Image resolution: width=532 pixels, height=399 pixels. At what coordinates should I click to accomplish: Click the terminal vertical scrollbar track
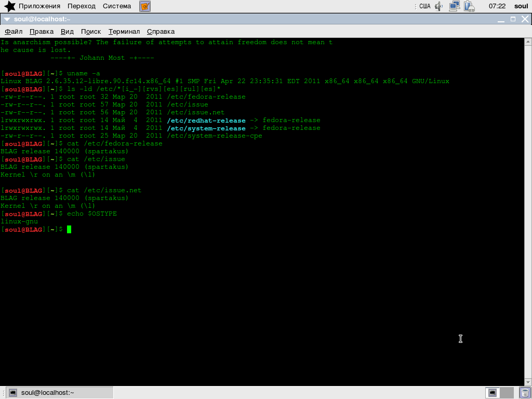tap(528, 212)
